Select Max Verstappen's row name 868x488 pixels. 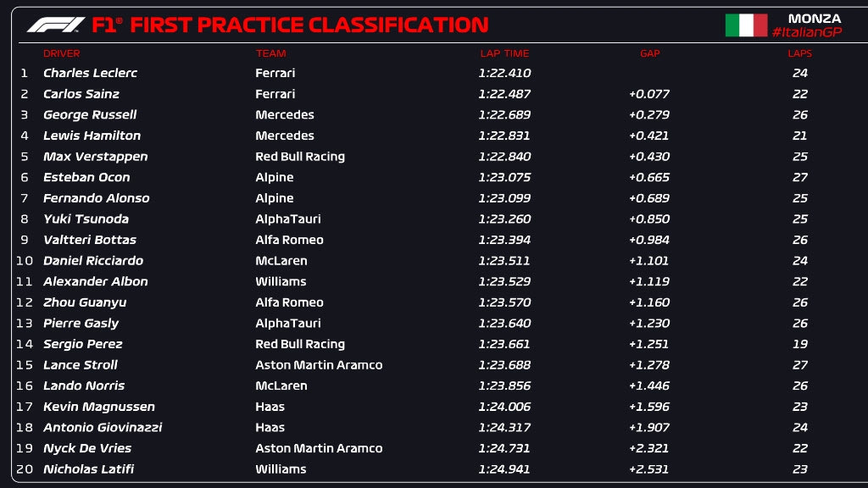click(95, 157)
